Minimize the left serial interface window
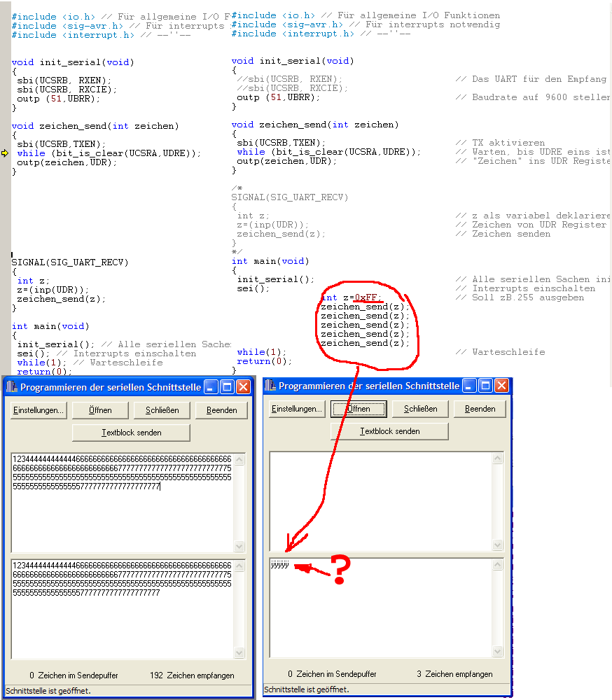The height and width of the screenshot is (700, 612). click(211, 387)
